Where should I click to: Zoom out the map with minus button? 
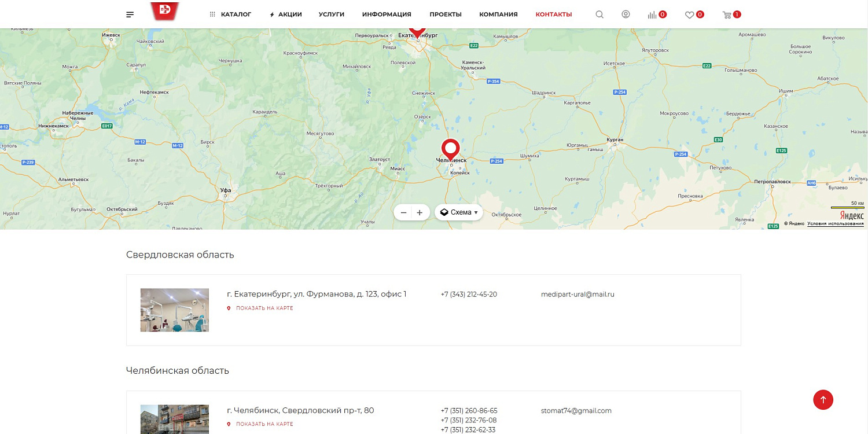point(403,212)
